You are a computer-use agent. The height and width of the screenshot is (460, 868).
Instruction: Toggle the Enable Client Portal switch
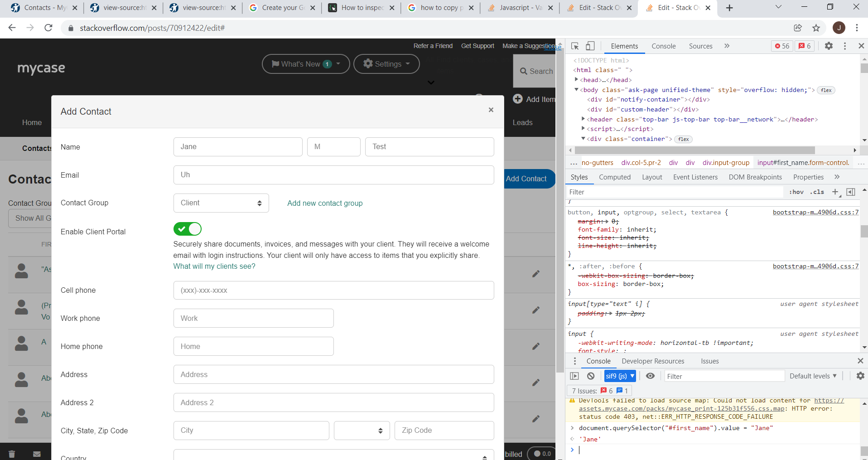click(187, 229)
